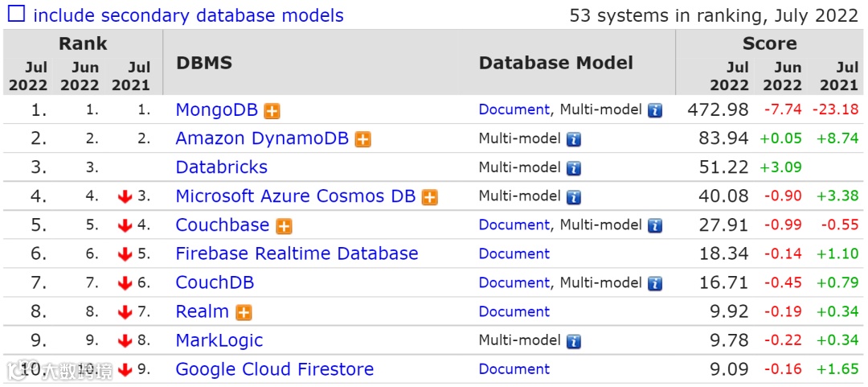The image size is (868, 387).
Task: Click the info icon in the Amazon DynamoDB row
Action: tap(574, 140)
